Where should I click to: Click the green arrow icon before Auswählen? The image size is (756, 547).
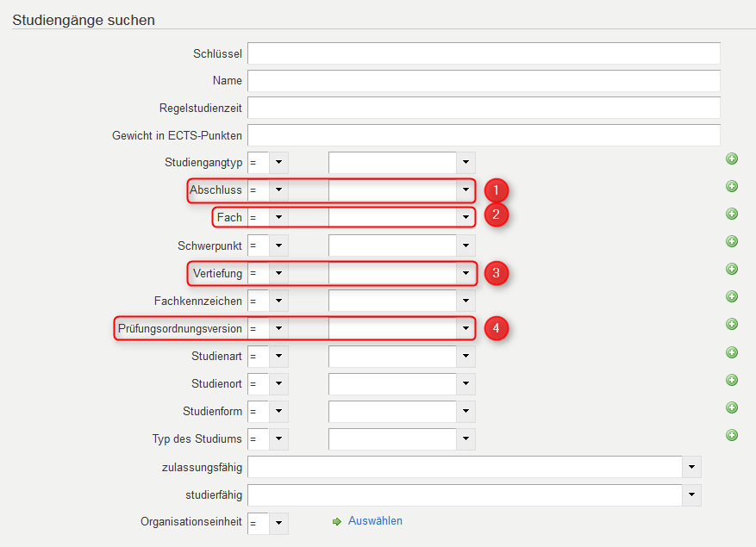pos(337,521)
